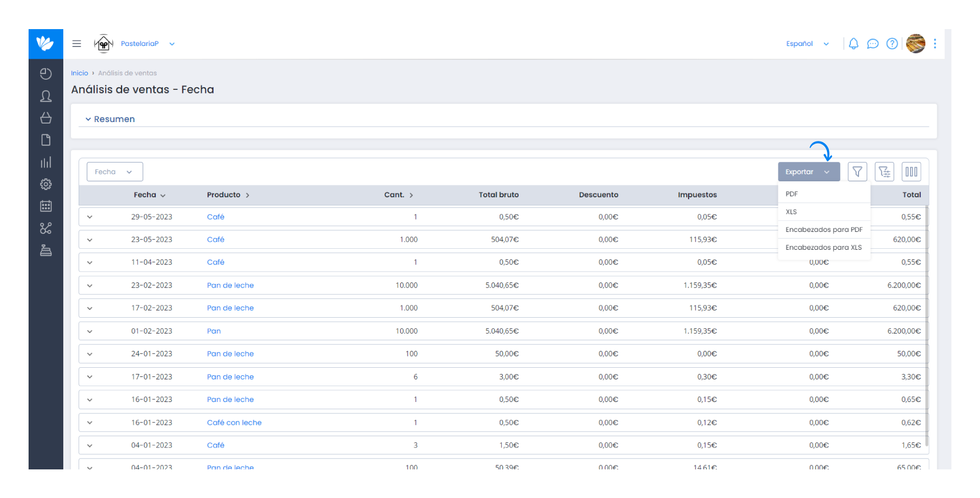Open the hamburger menu
Viewport: 980px width, 498px height.
[x=77, y=43]
